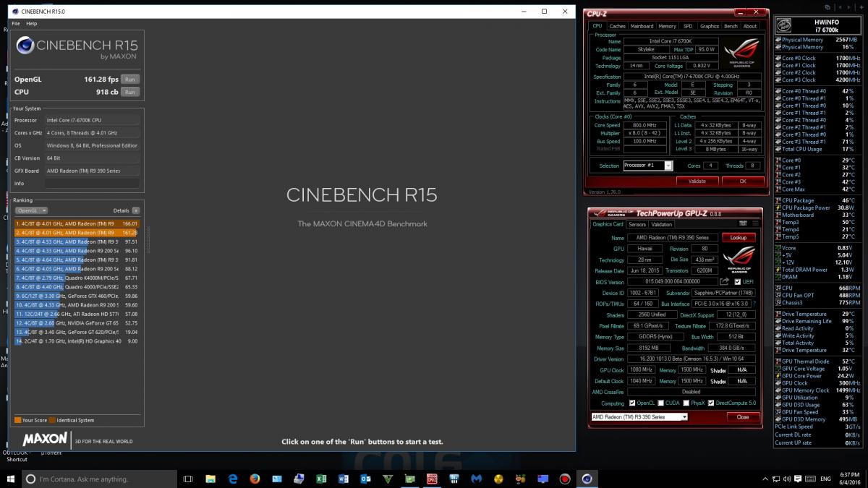Screen dimensions: 868x488
Task: Run the OpenGL benchmark in Cinebench
Action: [129, 80]
